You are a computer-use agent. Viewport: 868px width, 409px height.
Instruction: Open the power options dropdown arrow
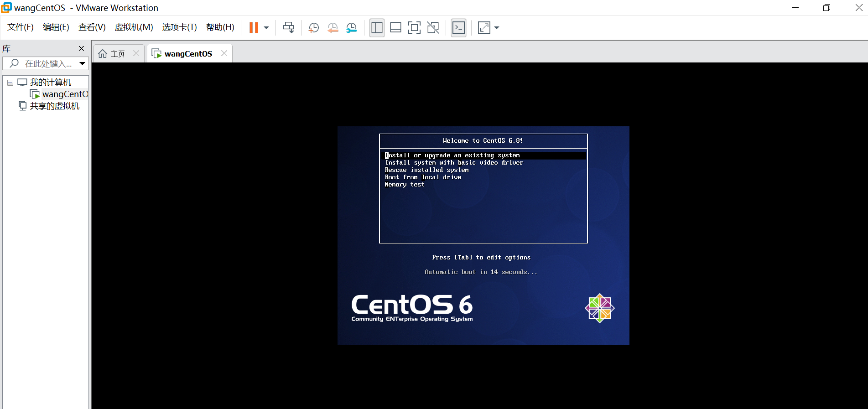(266, 28)
